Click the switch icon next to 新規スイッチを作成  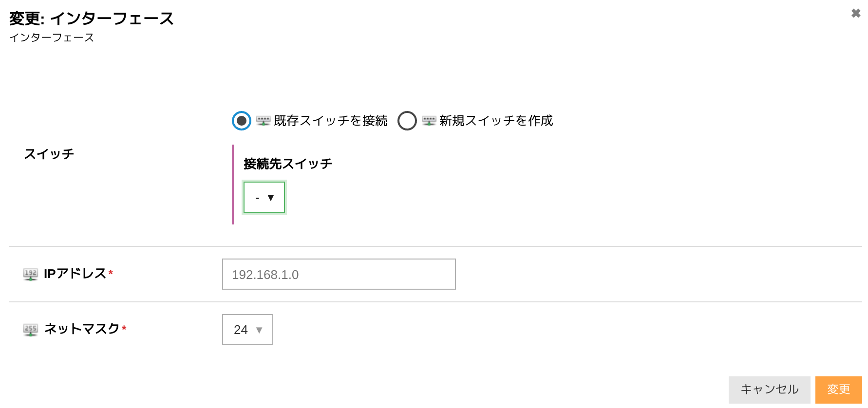tap(429, 120)
